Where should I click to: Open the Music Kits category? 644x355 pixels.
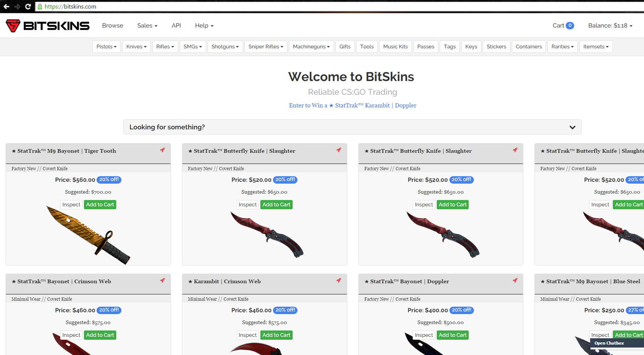[396, 46]
